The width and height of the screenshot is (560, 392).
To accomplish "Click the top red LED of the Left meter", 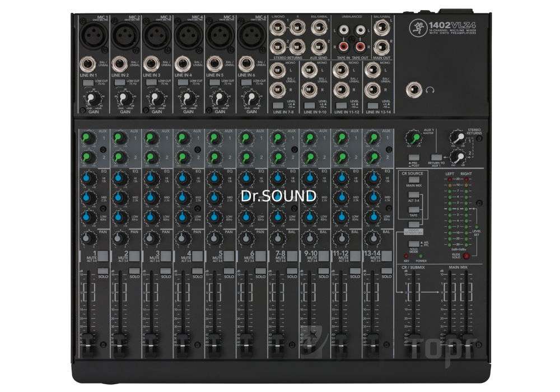I will tap(450, 179).
